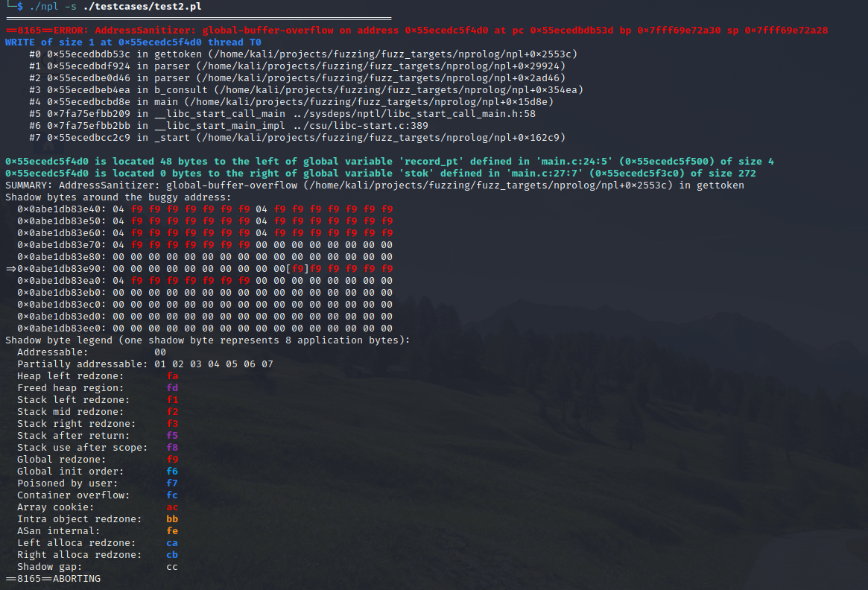Click the 'SUMMARY: AddressSanitizer' line
The height and width of the screenshot is (590, 868).
point(375,185)
